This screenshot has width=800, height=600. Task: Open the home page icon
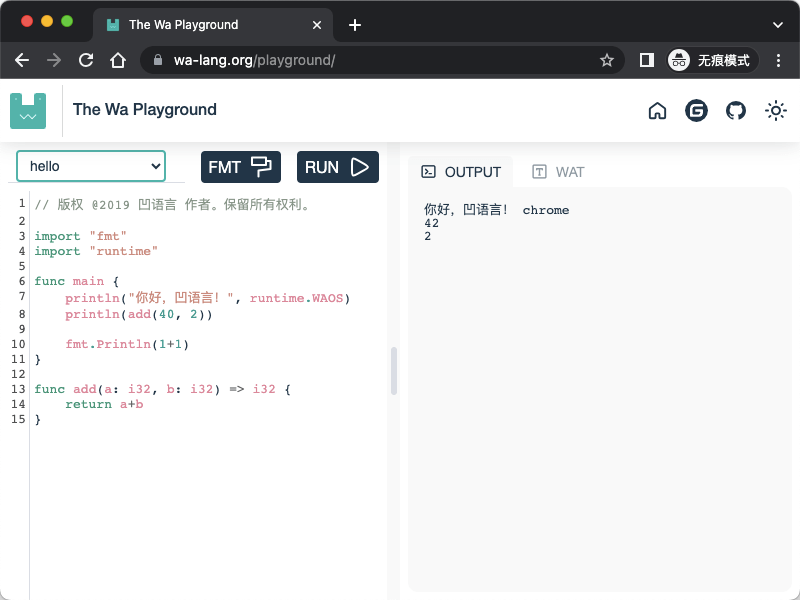[657, 111]
